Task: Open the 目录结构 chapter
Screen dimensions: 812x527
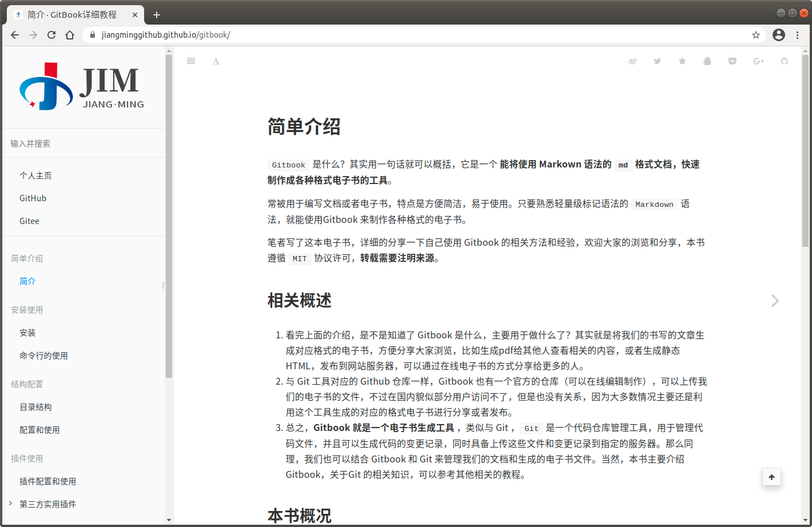Action: point(35,407)
